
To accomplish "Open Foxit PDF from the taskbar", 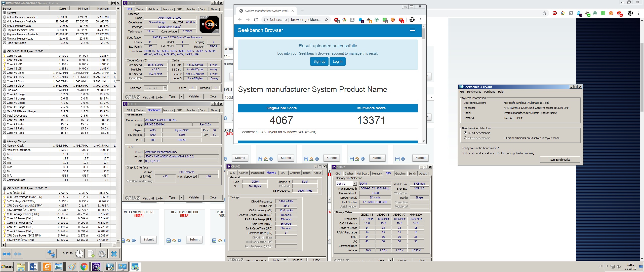I will [47, 267].
